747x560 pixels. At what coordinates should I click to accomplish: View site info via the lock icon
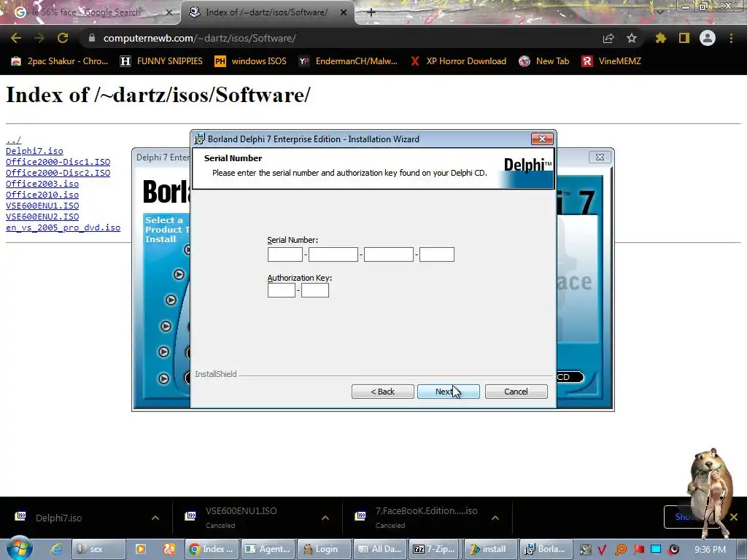coord(92,38)
